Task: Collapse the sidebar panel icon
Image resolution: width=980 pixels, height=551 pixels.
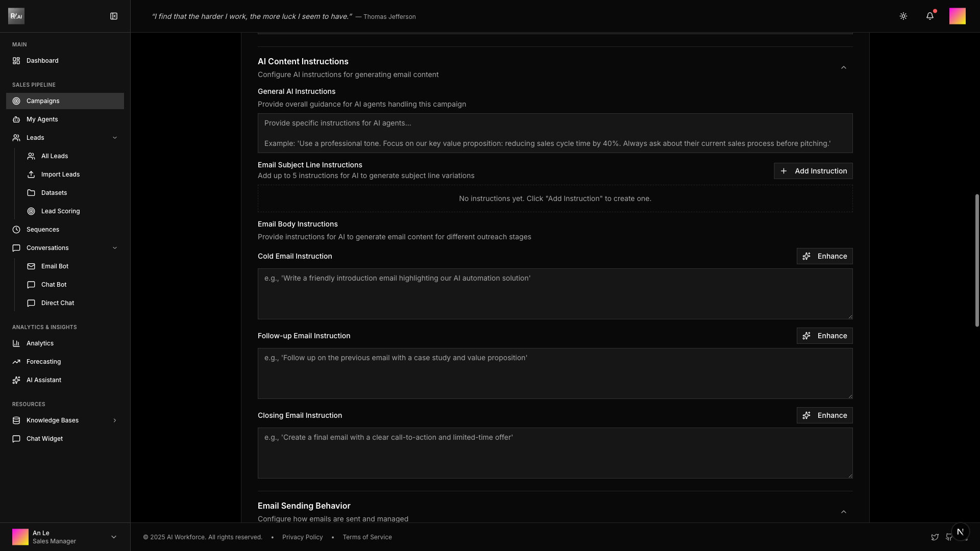Action: pyautogui.click(x=114, y=16)
